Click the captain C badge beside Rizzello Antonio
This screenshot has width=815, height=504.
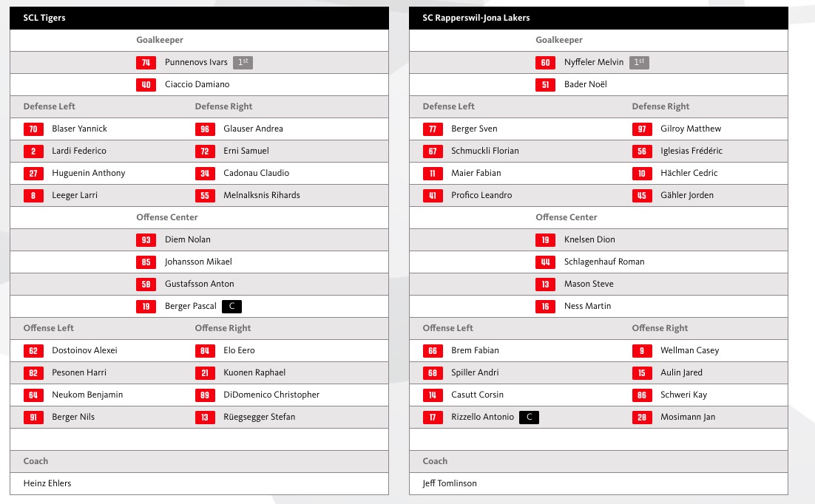point(529,417)
